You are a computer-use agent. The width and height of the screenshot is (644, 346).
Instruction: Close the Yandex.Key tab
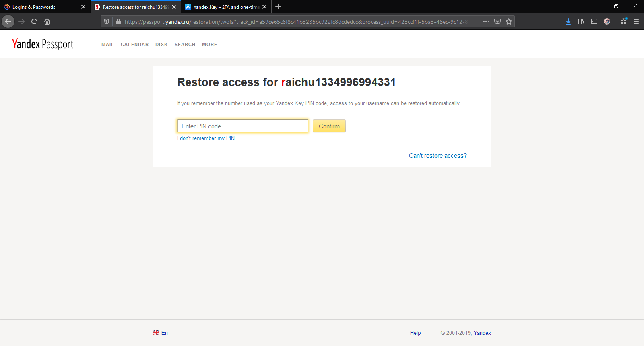264,7
